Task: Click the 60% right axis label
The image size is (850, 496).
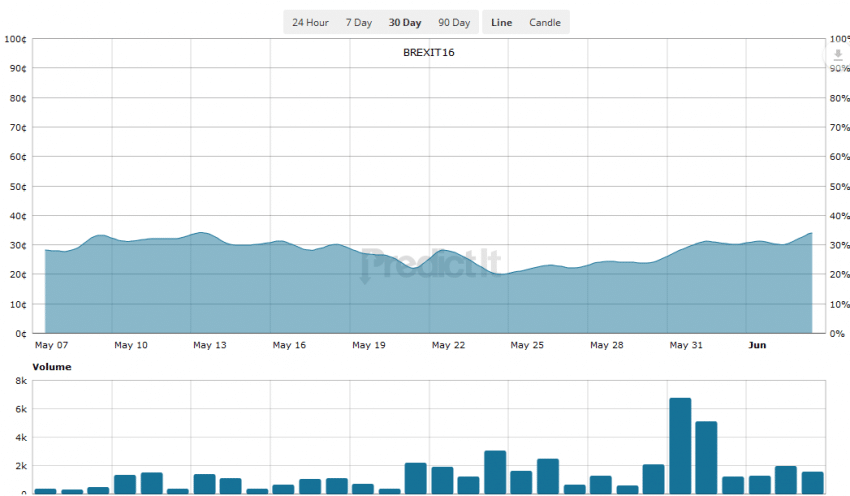Action: pos(839,157)
